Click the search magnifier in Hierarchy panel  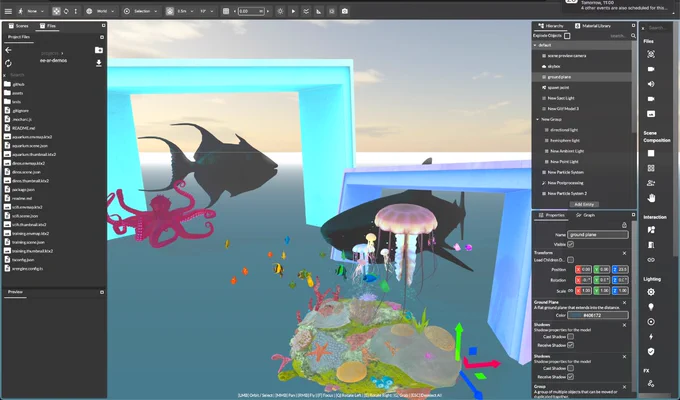(633, 36)
